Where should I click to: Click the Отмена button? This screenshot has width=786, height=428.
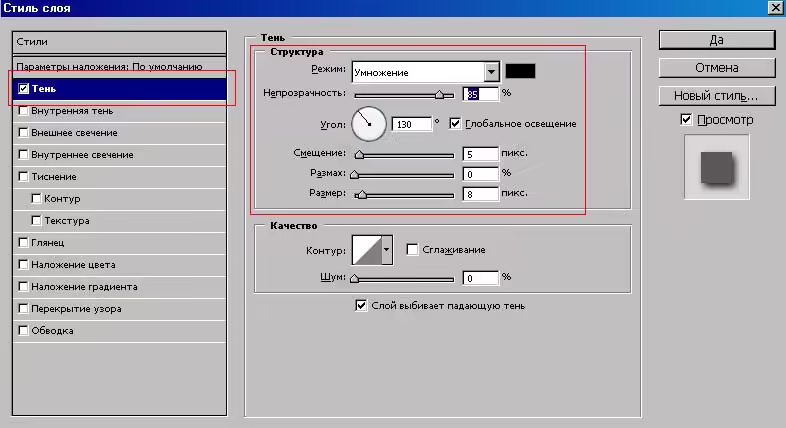coord(717,68)
